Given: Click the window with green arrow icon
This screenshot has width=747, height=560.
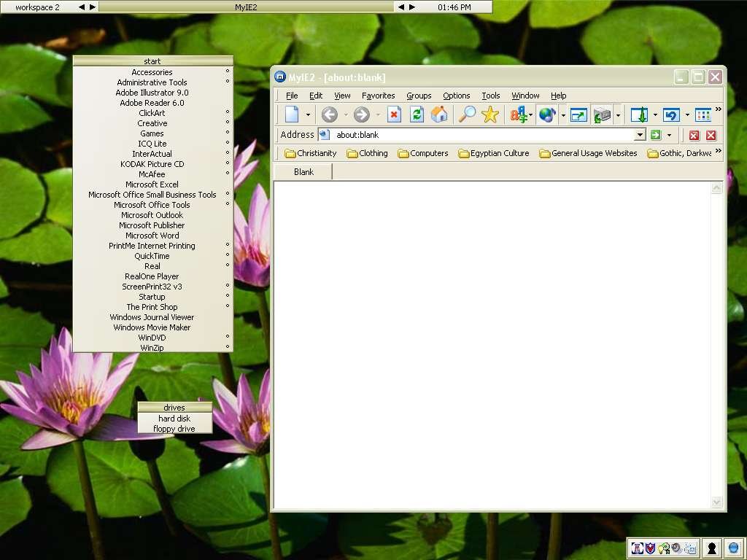Looking at the screenshot, I should click(578, 115).
